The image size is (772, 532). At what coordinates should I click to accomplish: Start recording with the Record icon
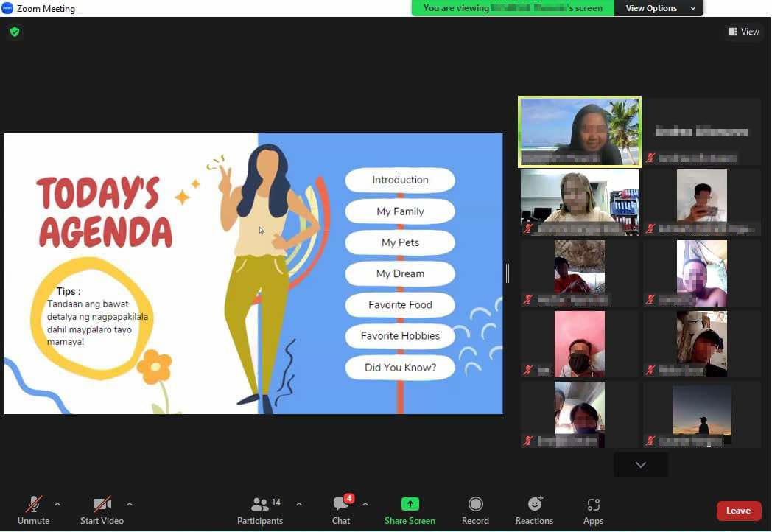click(475, 505)
